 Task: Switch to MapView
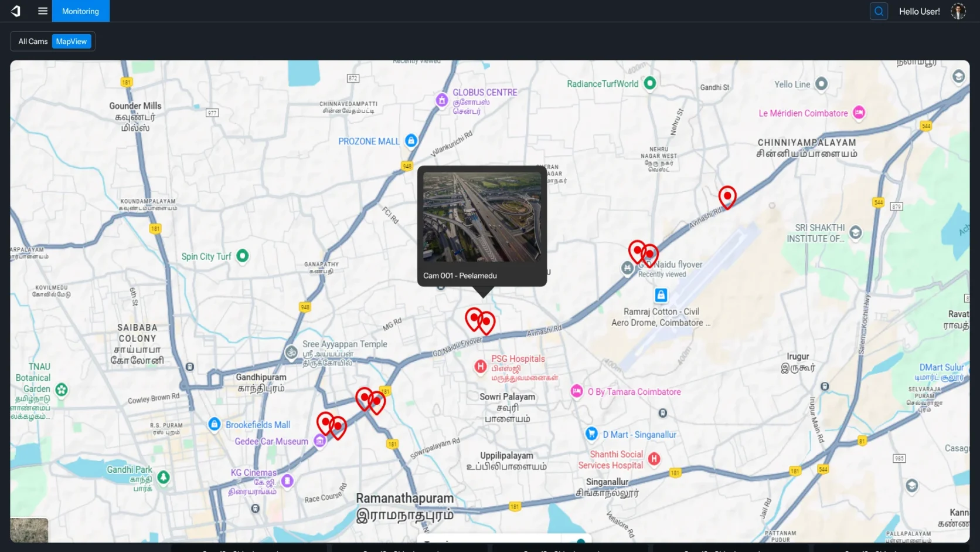click(x=72, y=41)
